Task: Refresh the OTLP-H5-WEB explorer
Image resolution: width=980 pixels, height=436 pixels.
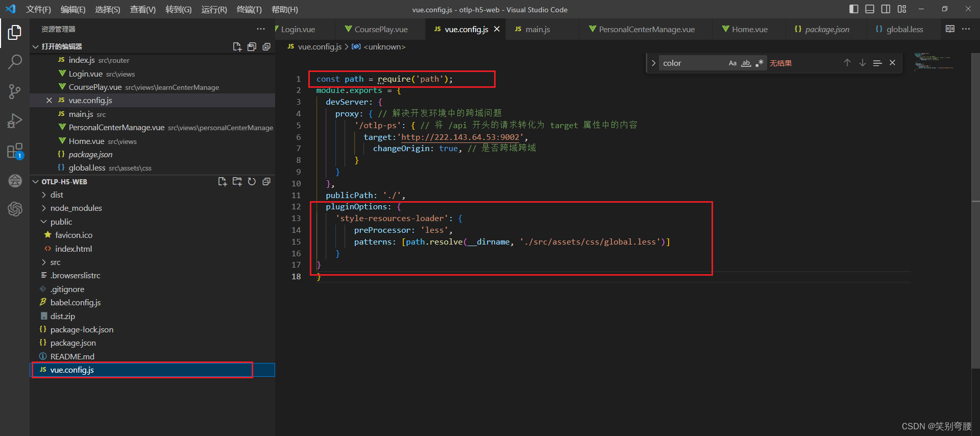Action: 252,182
